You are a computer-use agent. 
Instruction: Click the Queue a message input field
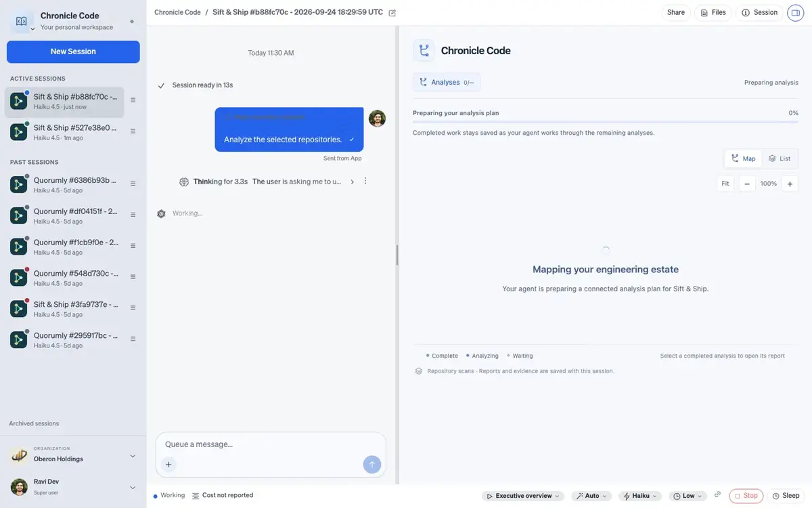click(271, 444)
